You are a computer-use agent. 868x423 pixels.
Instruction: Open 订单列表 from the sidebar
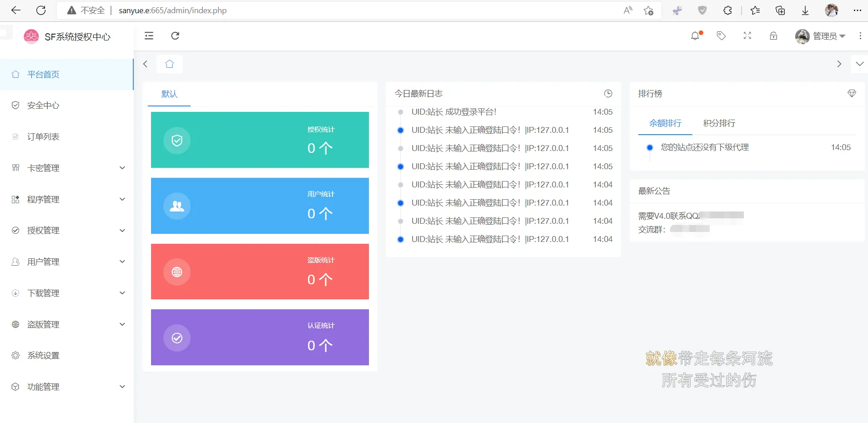(x=42, y=136)
